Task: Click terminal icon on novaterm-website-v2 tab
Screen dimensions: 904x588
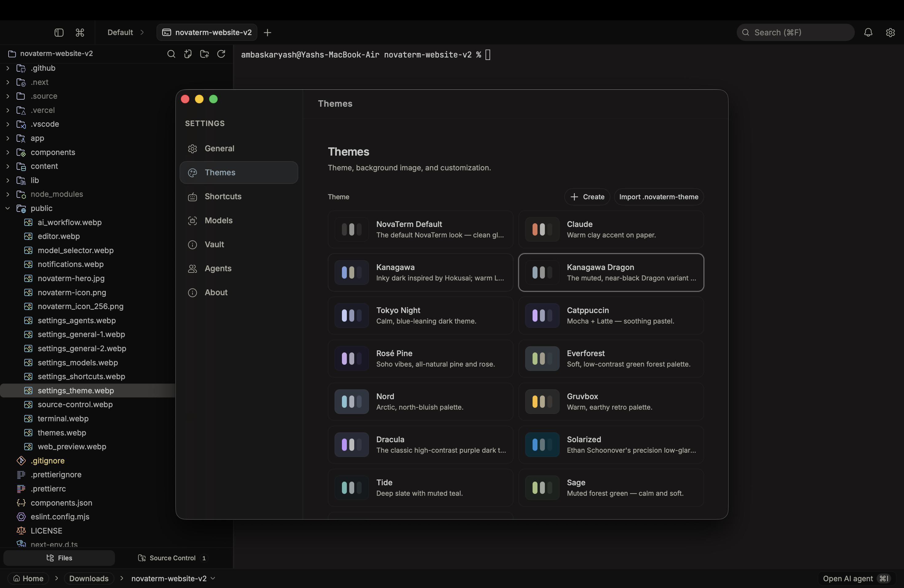Action: (166, 32)
